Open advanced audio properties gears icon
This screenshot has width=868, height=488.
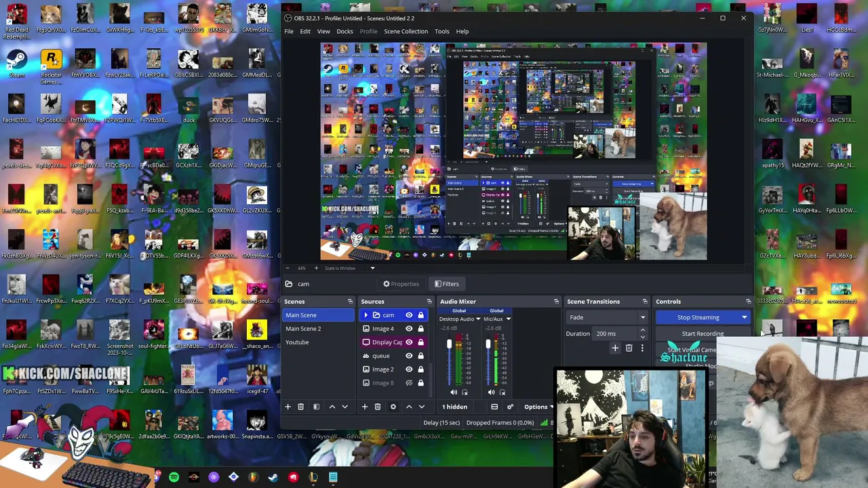pos(510,407)
